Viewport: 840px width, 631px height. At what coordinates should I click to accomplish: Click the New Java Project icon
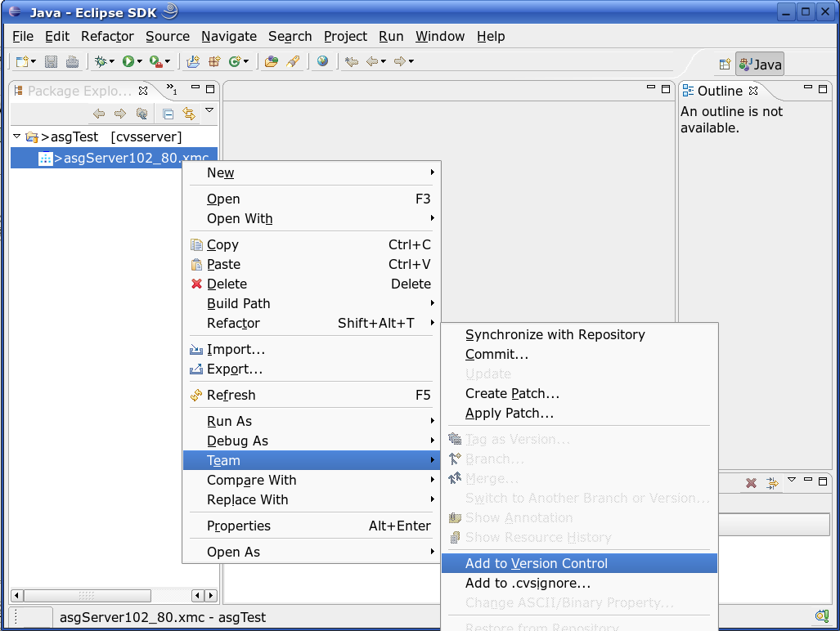pos(193,61)
